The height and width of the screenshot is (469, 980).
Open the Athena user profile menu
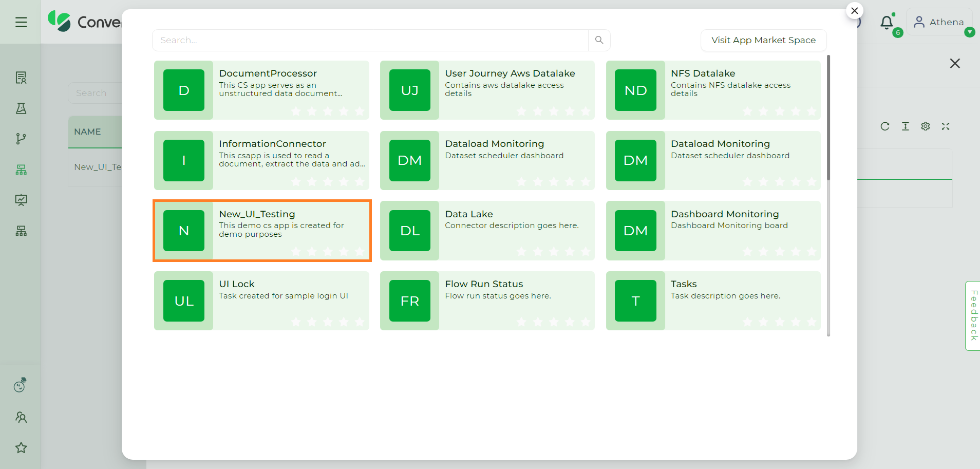pyautogui.click(x=939, y=22)
